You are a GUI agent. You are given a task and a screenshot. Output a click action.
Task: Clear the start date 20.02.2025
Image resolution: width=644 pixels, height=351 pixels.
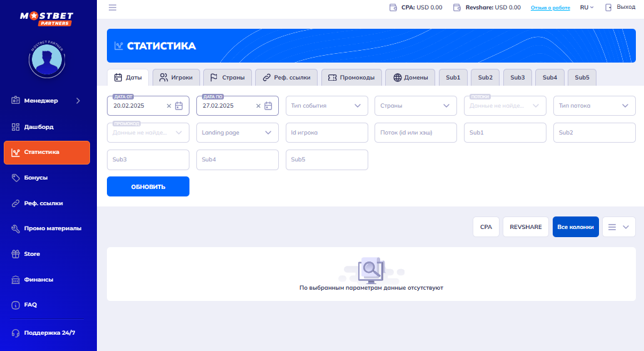coord(169,106)
